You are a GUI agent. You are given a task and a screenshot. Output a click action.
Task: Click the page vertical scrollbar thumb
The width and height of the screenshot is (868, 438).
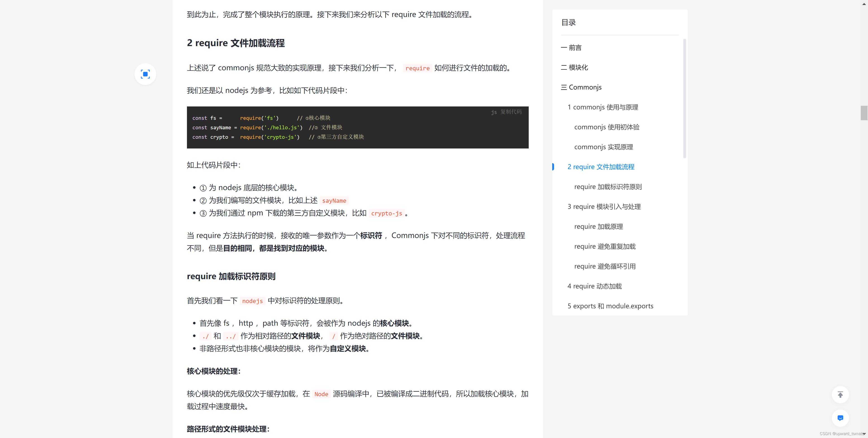coord(864,113)
